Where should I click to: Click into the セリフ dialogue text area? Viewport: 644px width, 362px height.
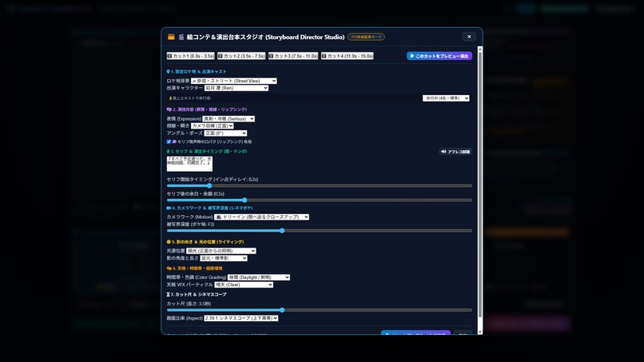[189, 164]
